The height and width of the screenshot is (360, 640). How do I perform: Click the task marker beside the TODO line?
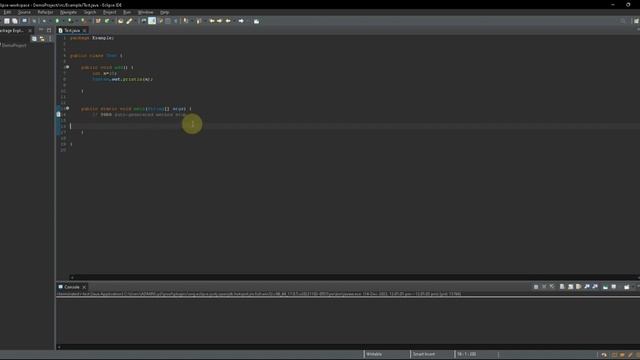[58, 115]
